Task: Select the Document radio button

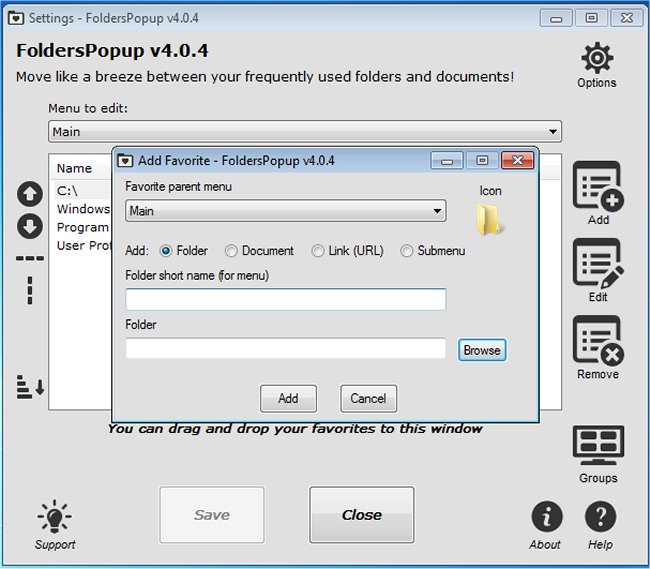Action: tap(231, 251)
